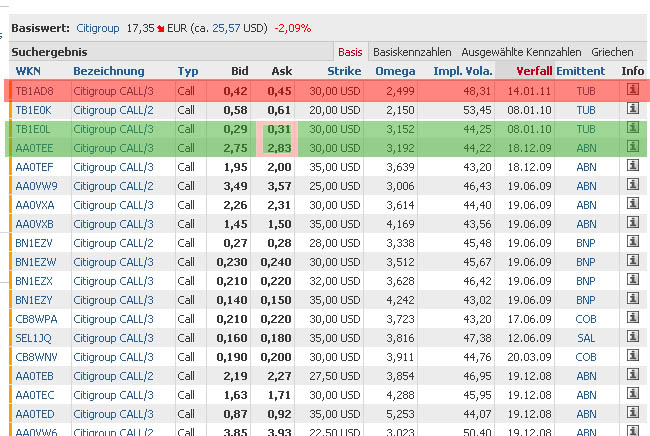Click bid price 0,42 of TB1AD8
The width and height of the screenshot is (650, 436).
point(235,91)
